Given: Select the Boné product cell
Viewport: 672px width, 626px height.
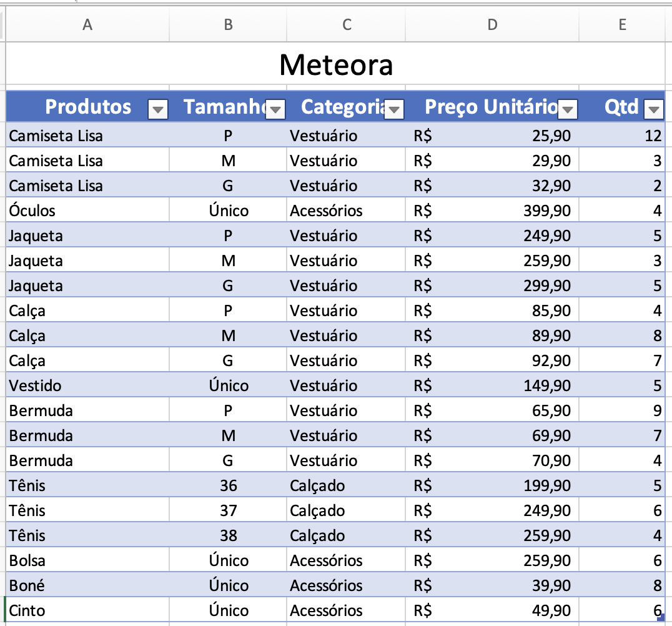Looking at the screenshot, I should (x=87, y=585).
